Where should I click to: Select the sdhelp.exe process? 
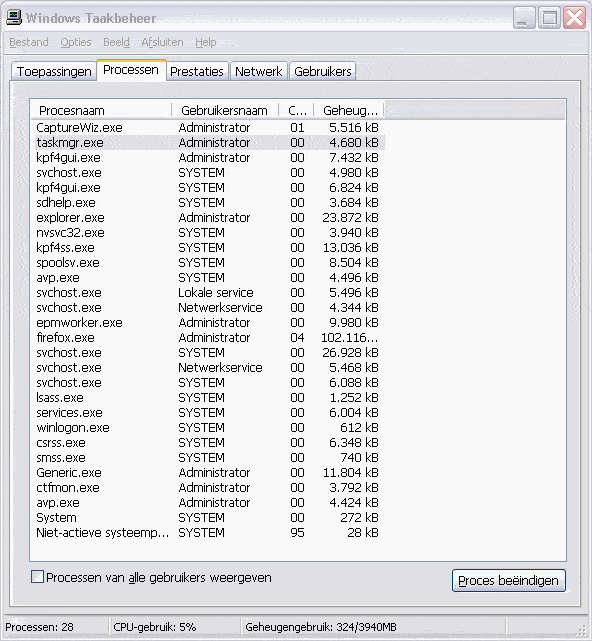(x=209, y=203)
